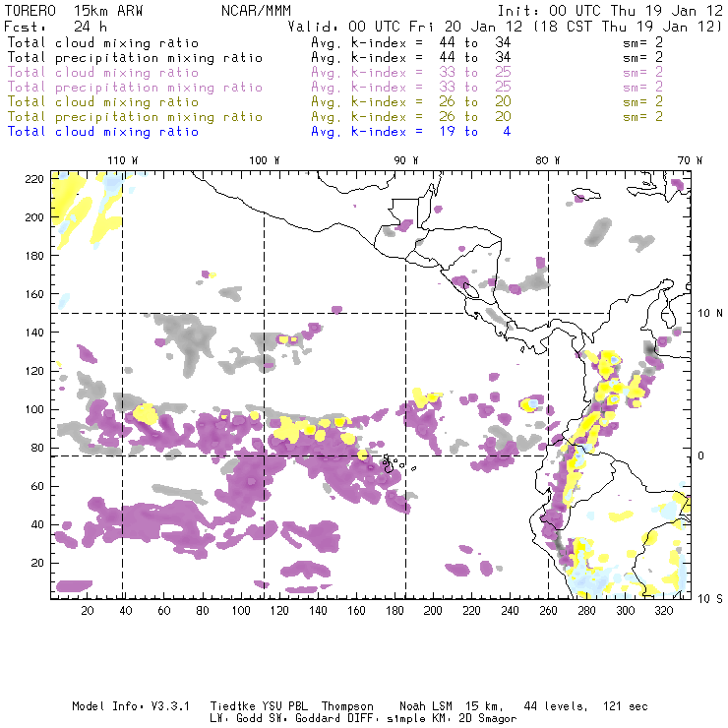The width and height of the screenshot is (728, 728).
Task: Click the 'Valid: 00 UTC Fri 20 Jan 12' text
Action: (405, 27)
